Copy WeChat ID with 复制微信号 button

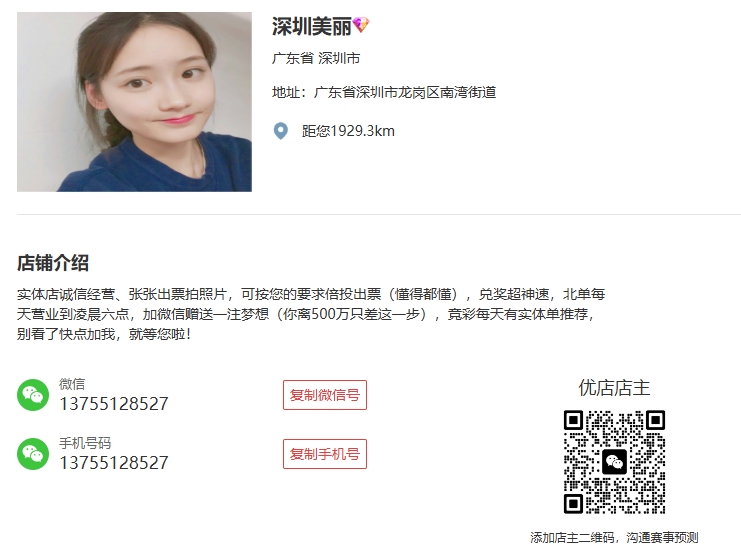point(325,395)
